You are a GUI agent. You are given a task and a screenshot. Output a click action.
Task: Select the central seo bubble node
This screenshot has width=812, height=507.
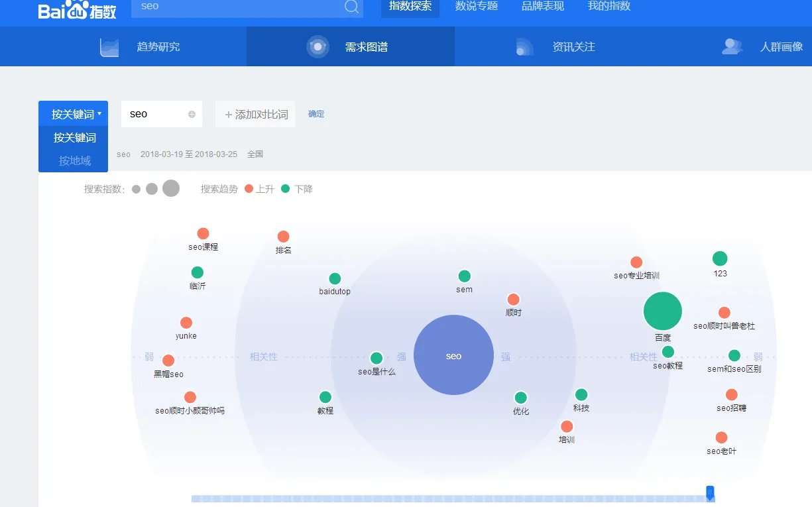pos(453,356)
